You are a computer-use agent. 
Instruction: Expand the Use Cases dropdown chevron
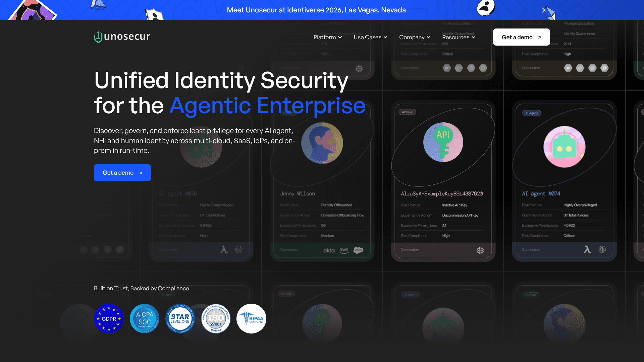click(x=385, y=37)
